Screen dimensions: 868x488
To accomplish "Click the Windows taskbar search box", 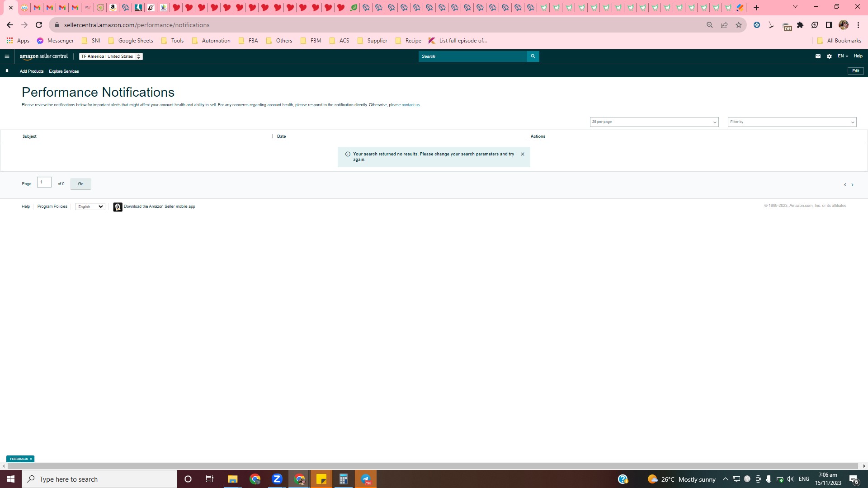I will click(99, 479).
